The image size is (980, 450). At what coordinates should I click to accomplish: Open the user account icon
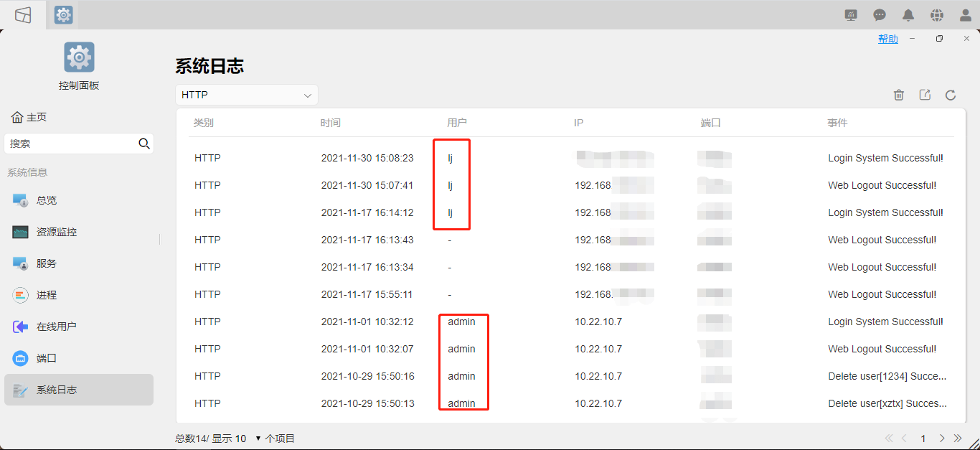(966, 15)
